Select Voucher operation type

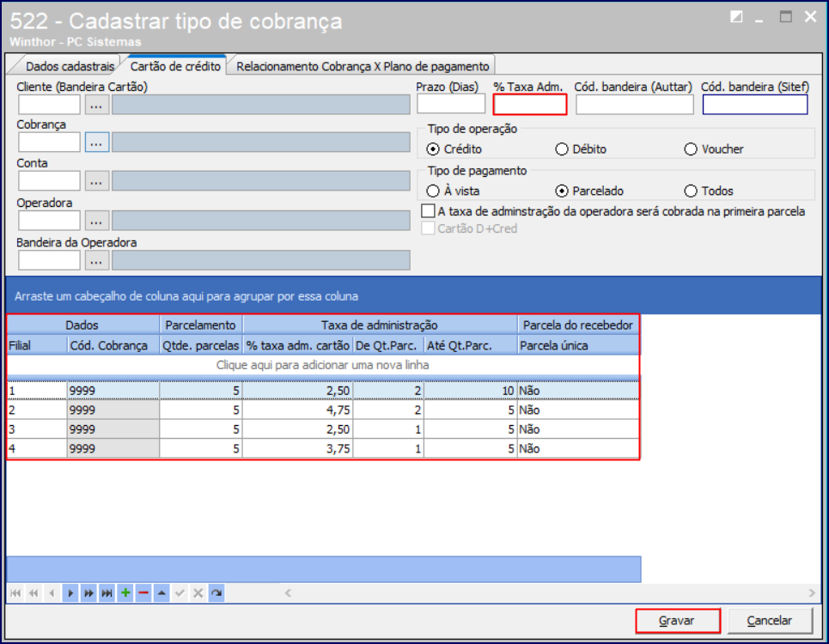point(691,149)
